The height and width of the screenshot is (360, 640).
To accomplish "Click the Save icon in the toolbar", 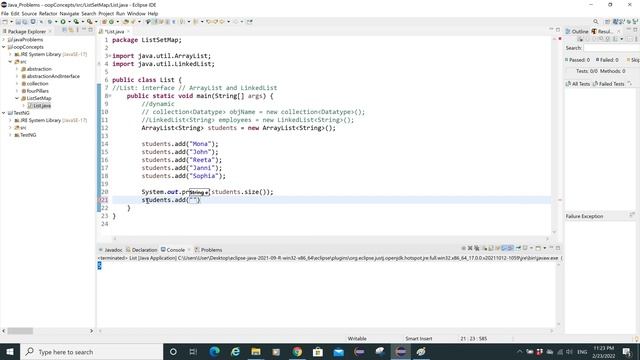I will point(18,22).
